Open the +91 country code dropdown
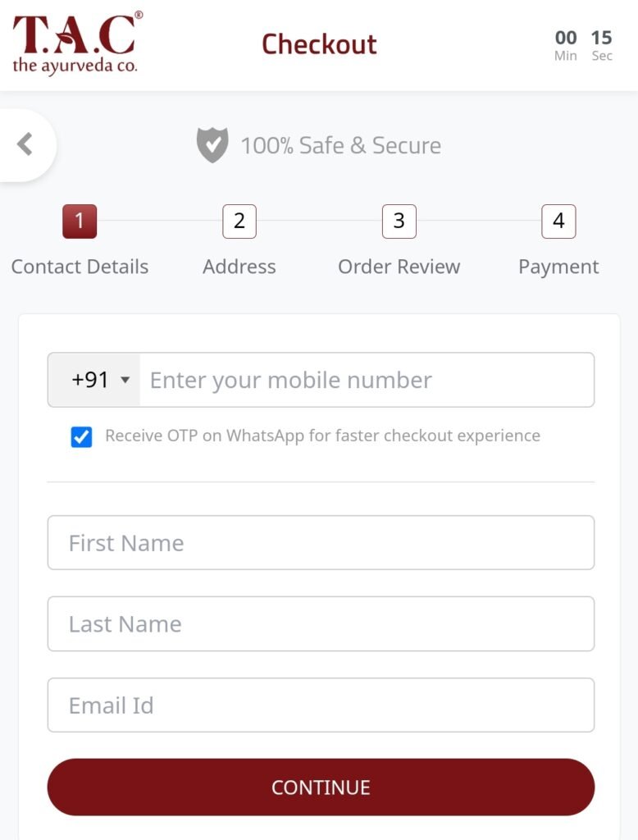 [x=94, y=380]
